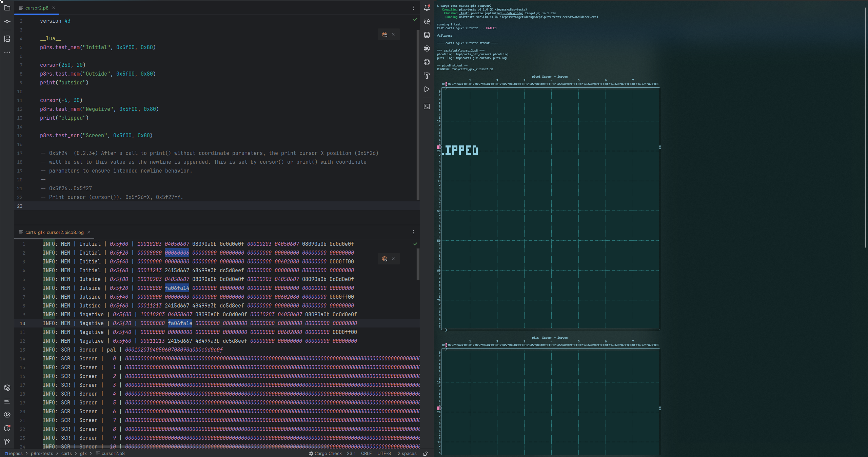Open the Database tool window

[x=427, y=35]
